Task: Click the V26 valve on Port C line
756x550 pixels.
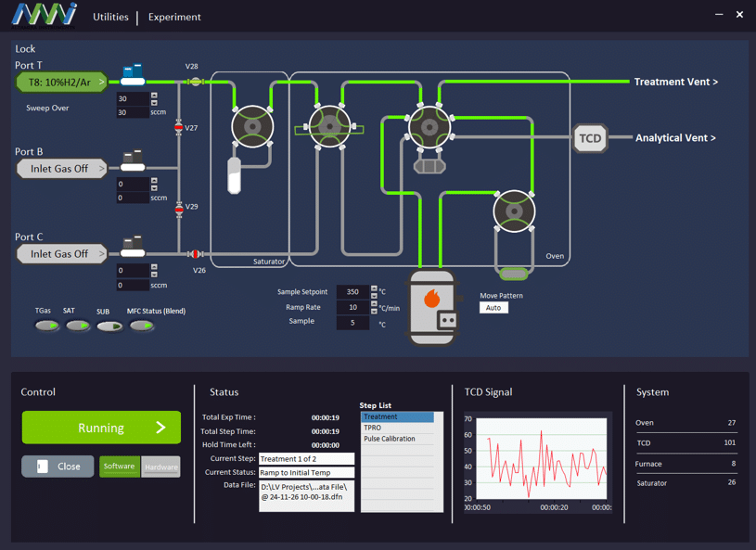Action: coord(196,253)
